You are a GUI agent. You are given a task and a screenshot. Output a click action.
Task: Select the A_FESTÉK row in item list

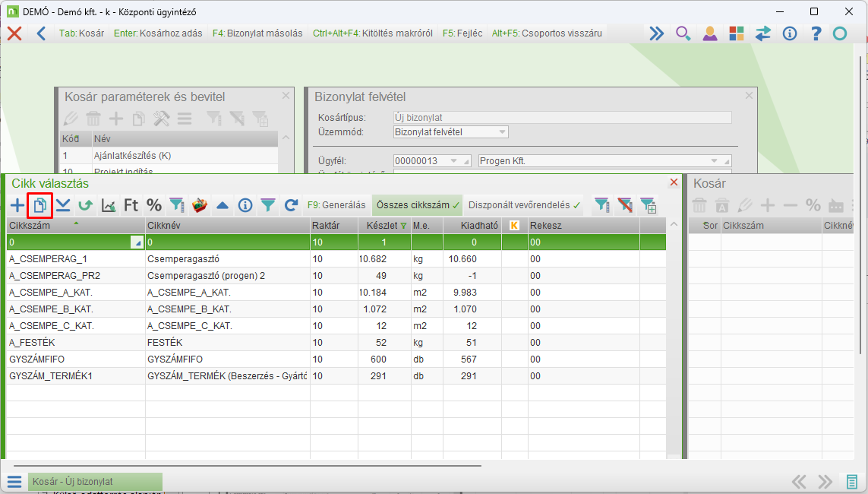[x=76, y=343]
